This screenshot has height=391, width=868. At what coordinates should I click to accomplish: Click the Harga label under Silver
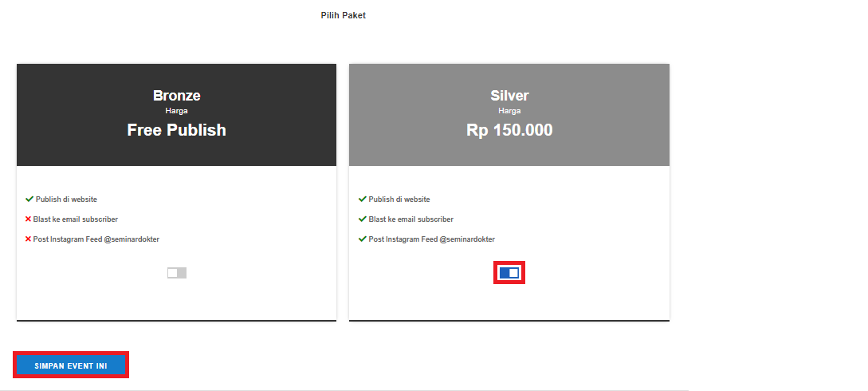tap(509, 111)
